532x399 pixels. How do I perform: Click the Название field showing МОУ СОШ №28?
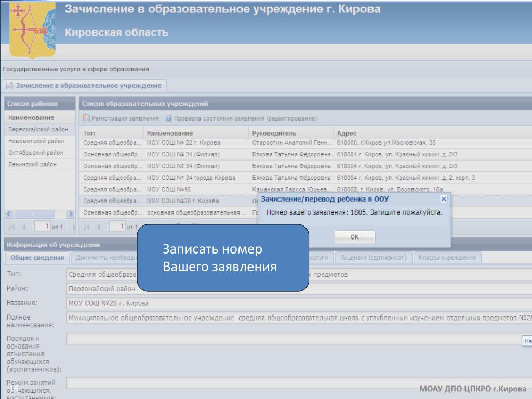pyautogui.click(x=299, y=303)
